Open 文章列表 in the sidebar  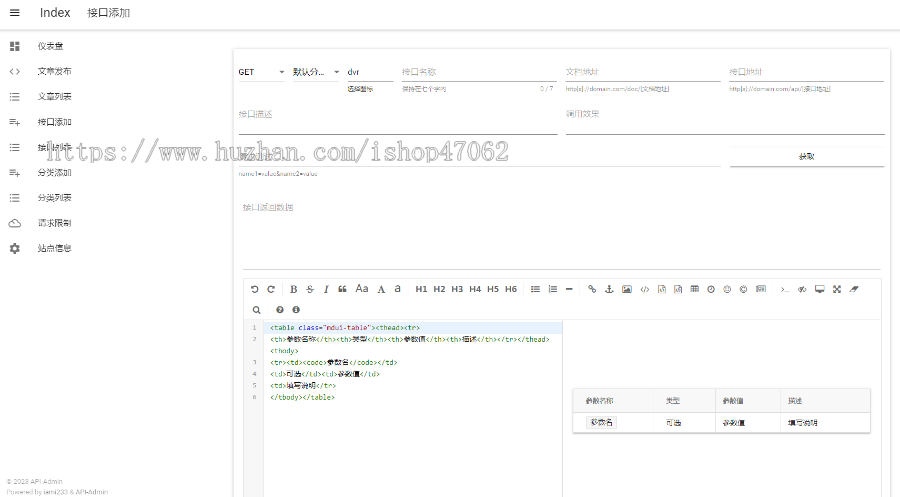point(55,96)
